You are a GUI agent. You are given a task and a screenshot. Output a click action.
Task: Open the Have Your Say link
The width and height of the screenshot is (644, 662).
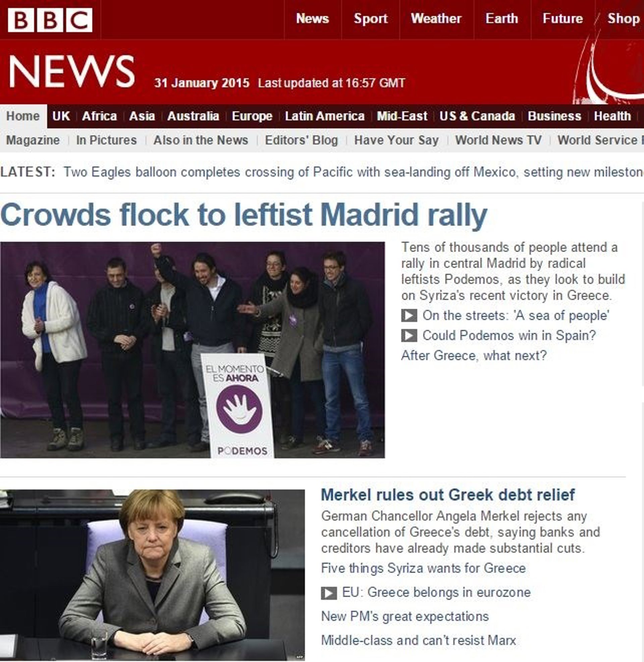396,140
